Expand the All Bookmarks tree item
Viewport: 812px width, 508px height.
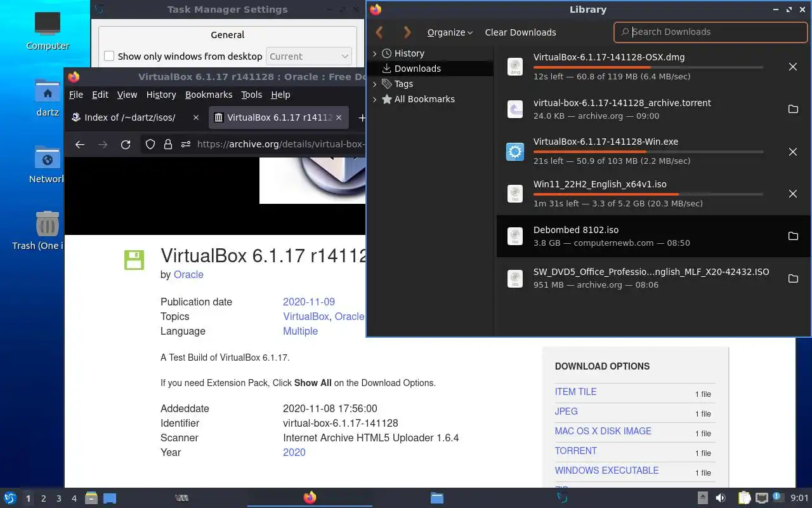pyautogui.click(x=374, y=99)
